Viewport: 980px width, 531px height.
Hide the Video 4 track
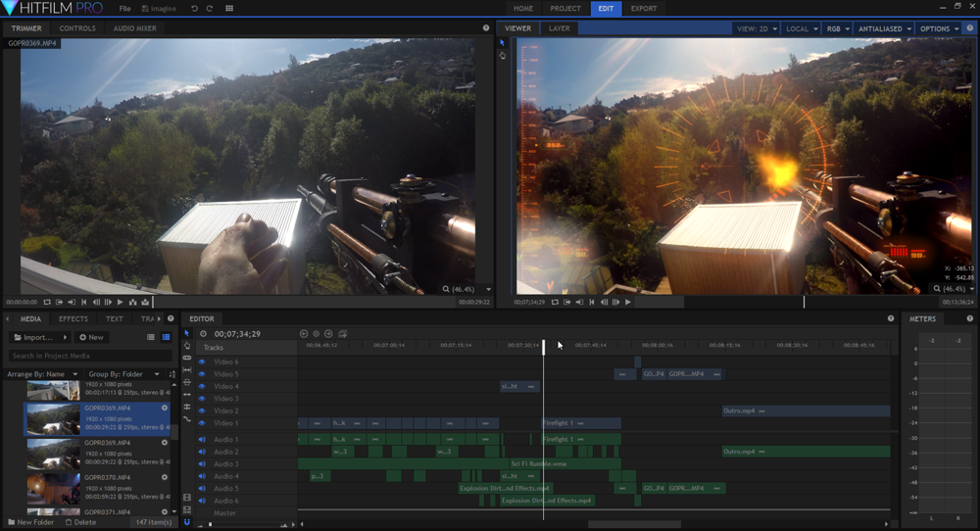[x=202, y=386]
